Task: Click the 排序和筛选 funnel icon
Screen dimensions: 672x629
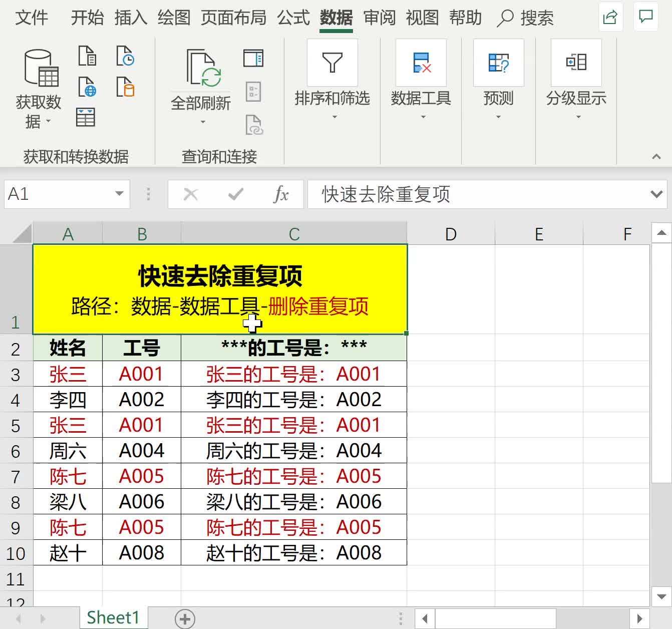Action: tap(332, 63)
